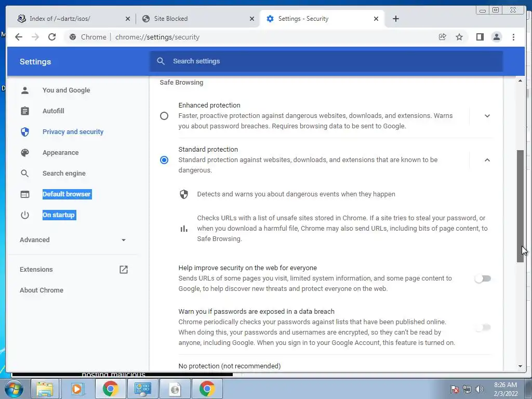Click the No protection (not recommended) label
The width and height of the screenshot is (532, 399).
(x=229, y=366)
